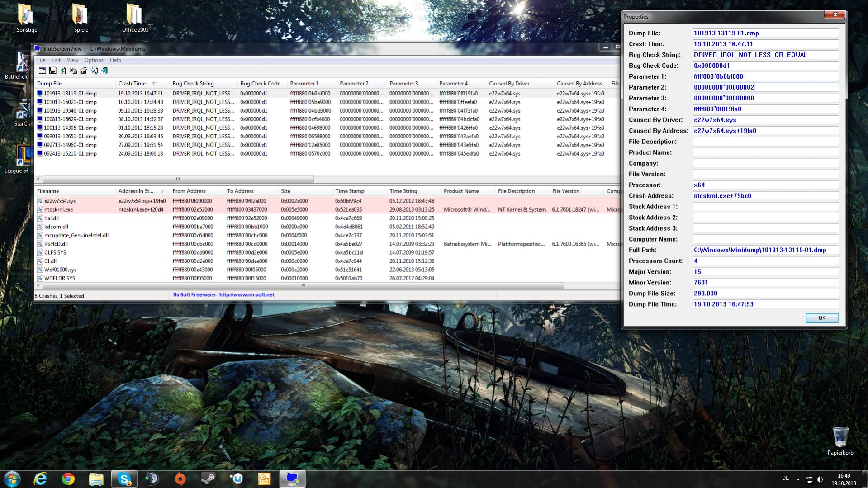Open Uplay from the taskbar
The image size is (868, 488).
coord(237,479)
